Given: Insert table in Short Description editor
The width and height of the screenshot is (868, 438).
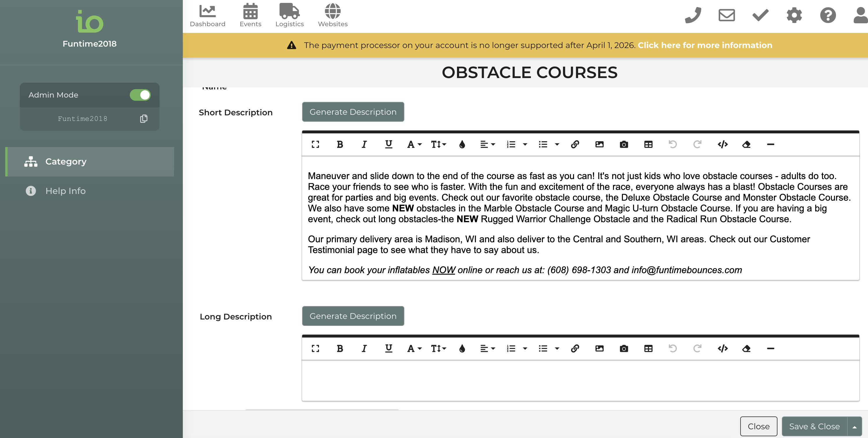Looking at the screenshot, I should coord(648,145).
